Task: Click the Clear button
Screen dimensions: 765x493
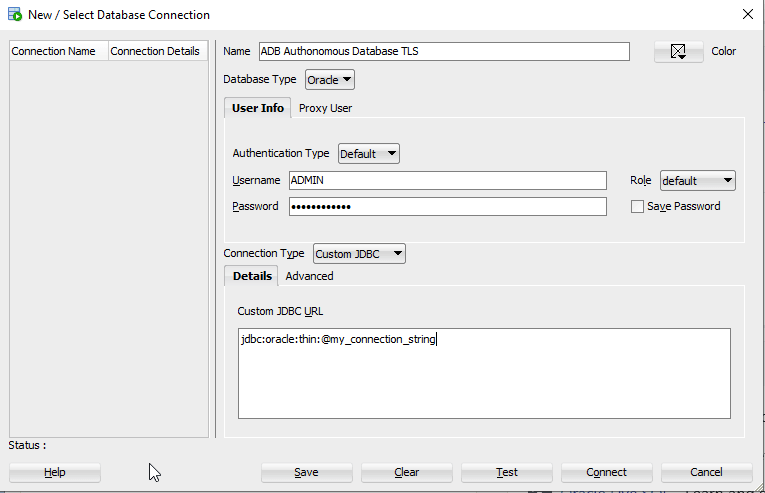Action: 406,472
